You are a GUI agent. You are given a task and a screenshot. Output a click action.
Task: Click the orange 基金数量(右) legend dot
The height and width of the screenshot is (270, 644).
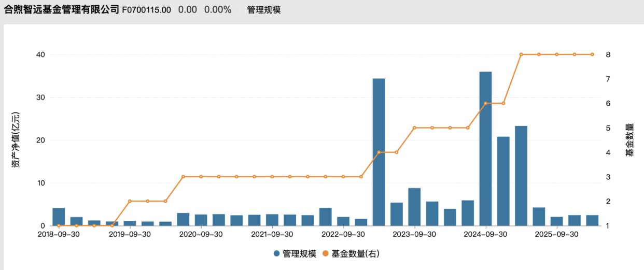click(x=326, y=254)
